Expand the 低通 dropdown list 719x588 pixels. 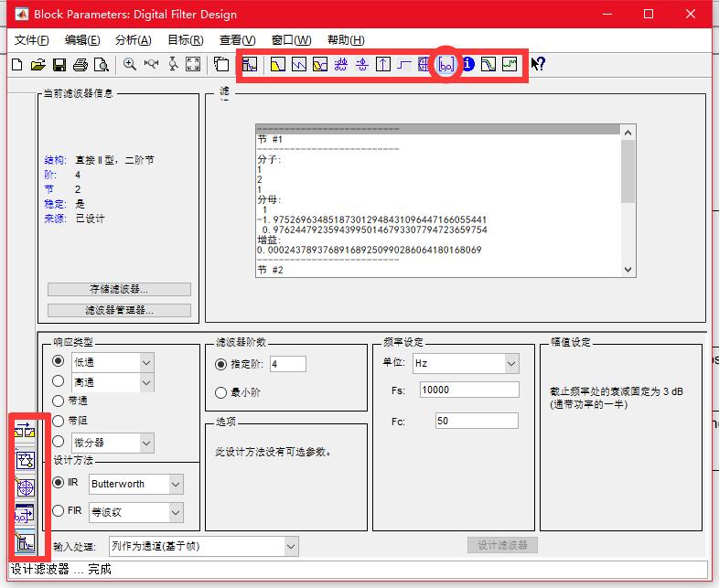146,362
